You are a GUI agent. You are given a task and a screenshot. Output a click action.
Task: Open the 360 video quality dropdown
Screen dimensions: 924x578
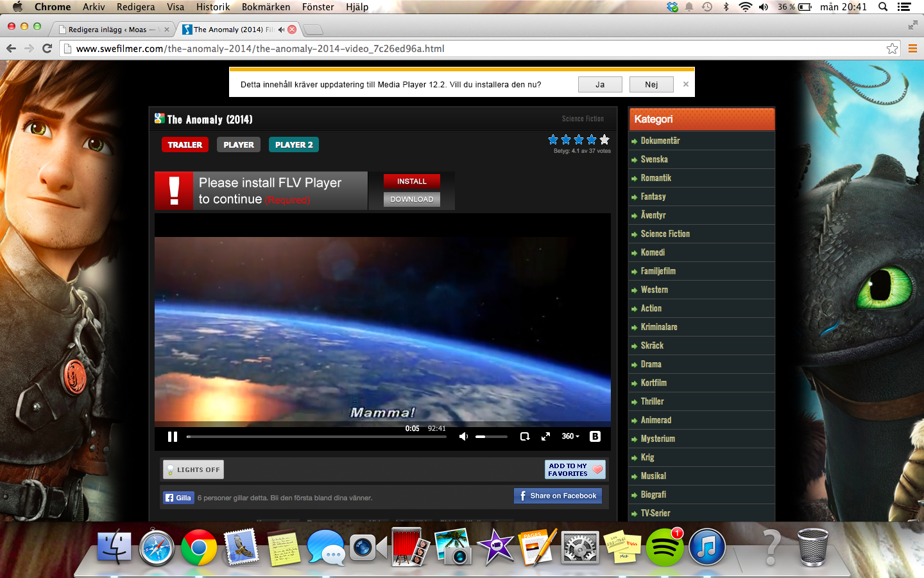570,437
